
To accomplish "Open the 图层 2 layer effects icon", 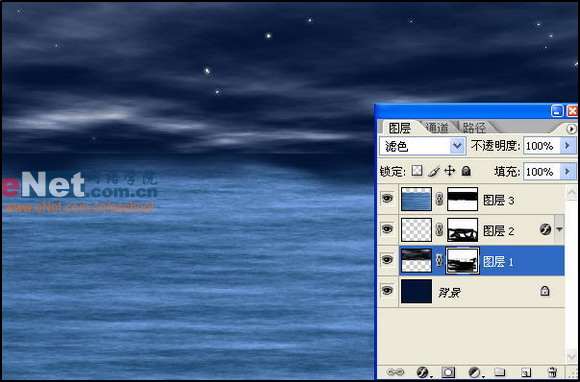I will point(545,230).
